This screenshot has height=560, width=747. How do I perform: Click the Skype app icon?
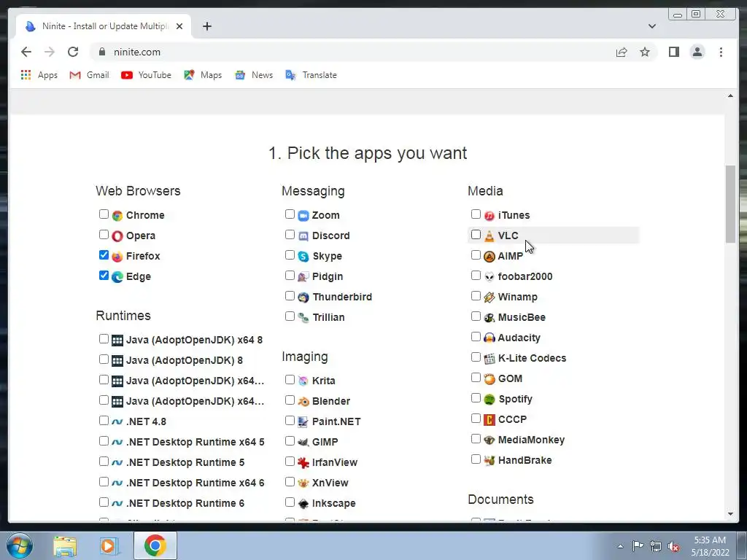tap(303, 257)
